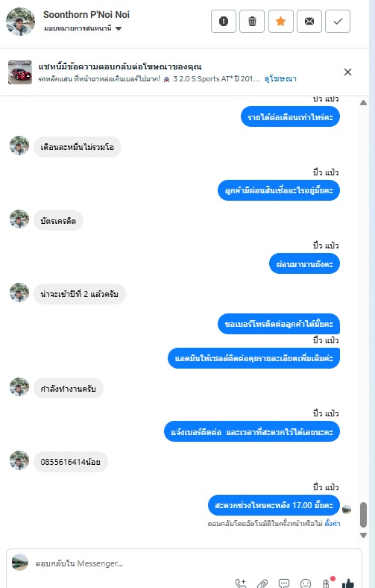Mark conversation as spam with exclamation icon
The height and width of the screenshot is (588, 375).
tap(223, 22)
